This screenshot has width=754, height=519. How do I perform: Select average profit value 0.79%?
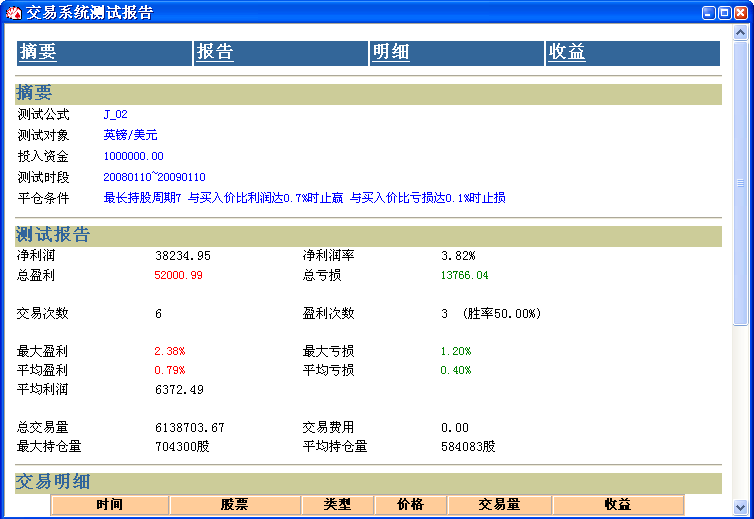point(170,370)
